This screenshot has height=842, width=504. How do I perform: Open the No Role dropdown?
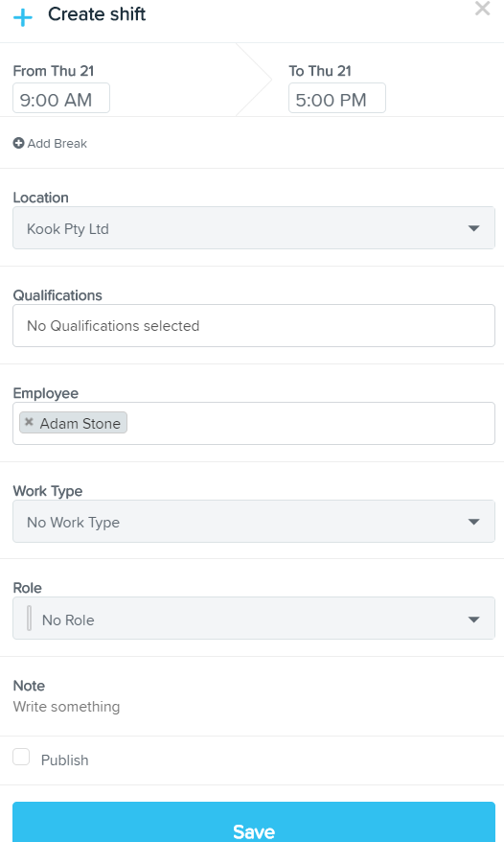coord(253,619)
